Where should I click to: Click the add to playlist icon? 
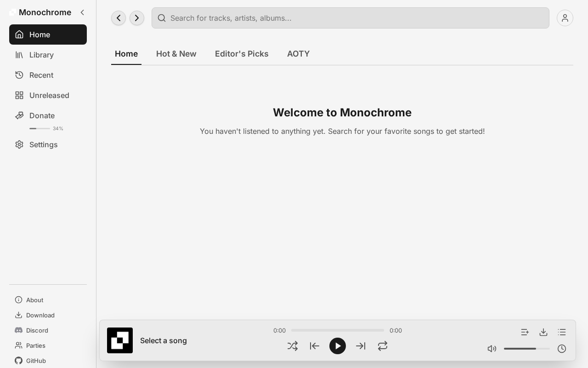click(525, 332)
